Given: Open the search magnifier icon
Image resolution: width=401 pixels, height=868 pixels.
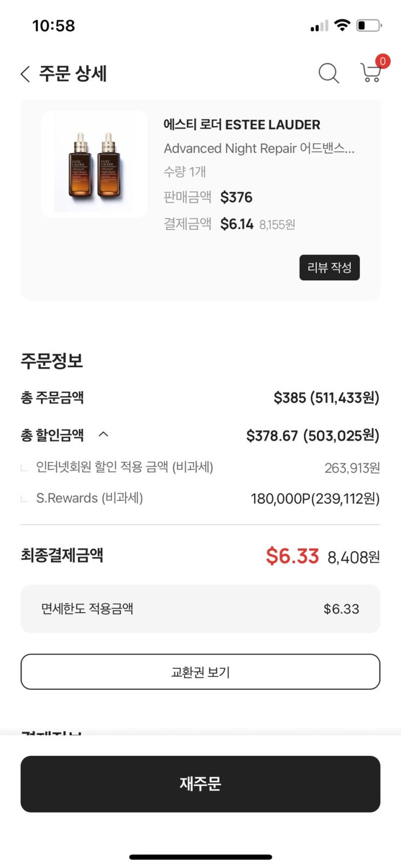Looking at the screenshot, I should point(328,73).
